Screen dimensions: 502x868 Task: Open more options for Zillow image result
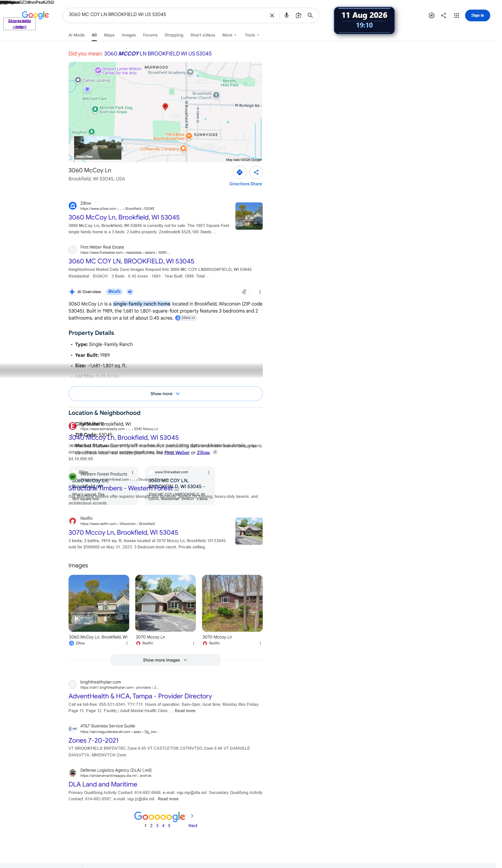127,643
